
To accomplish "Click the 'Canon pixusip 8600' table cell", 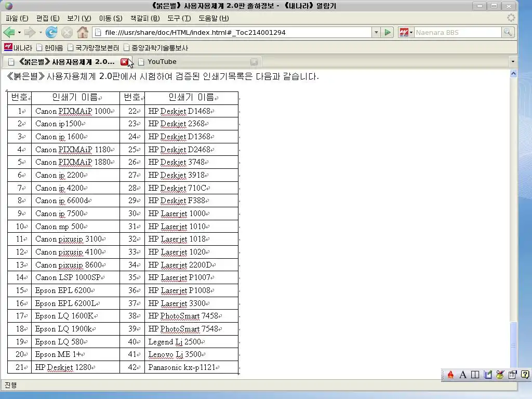I will point(75,264).
